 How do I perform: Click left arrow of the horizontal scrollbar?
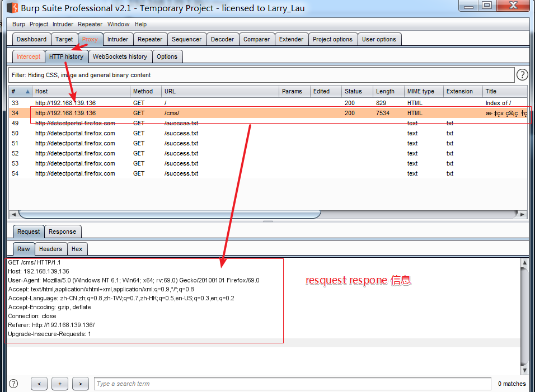click(13, 214)
